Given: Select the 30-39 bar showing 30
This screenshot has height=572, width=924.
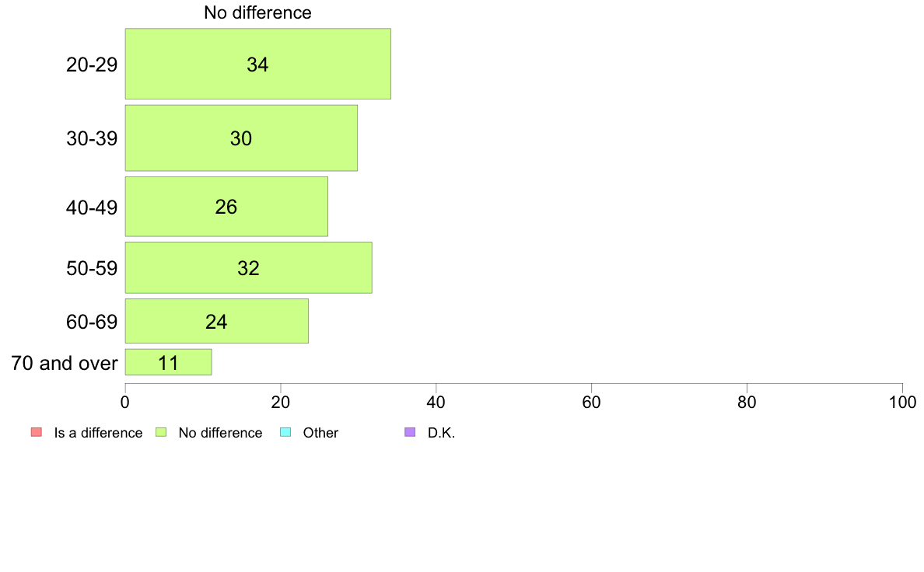Looking at the screenshot, I should tap(242, 138).
